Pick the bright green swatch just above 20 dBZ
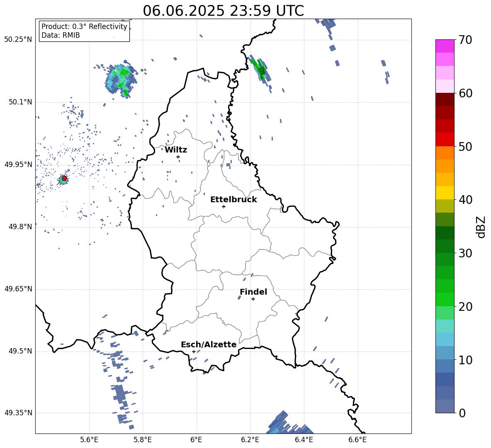The width and height of the screenshot is (491, 448). coord(445,299)
